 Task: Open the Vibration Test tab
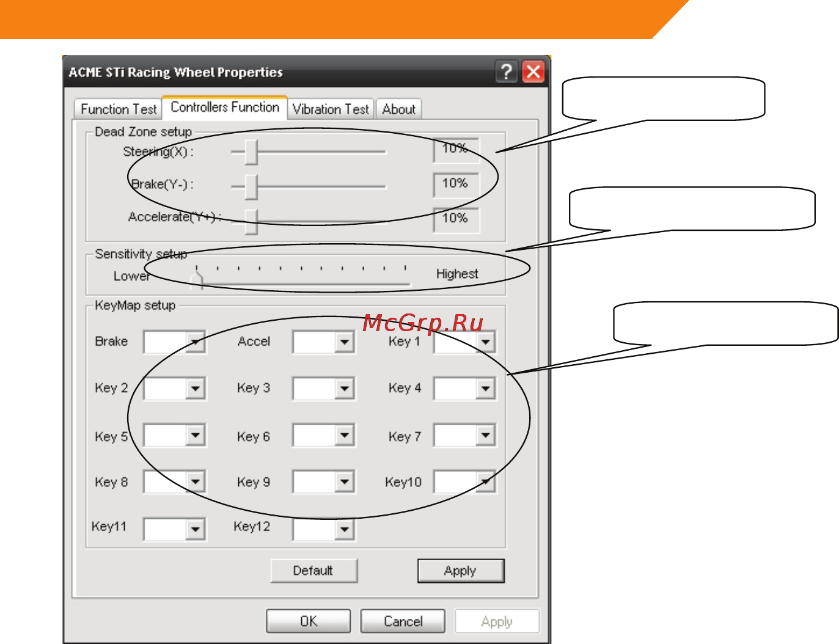(x=331, y=109)
